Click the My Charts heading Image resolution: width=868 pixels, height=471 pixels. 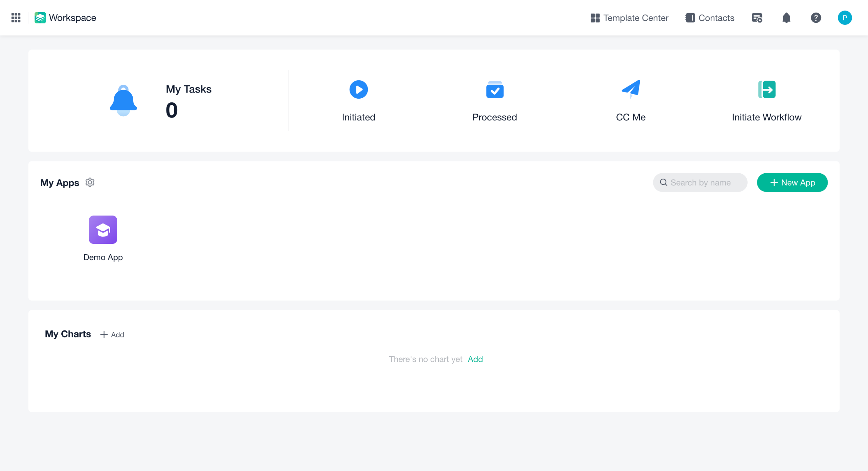(68, 334)
